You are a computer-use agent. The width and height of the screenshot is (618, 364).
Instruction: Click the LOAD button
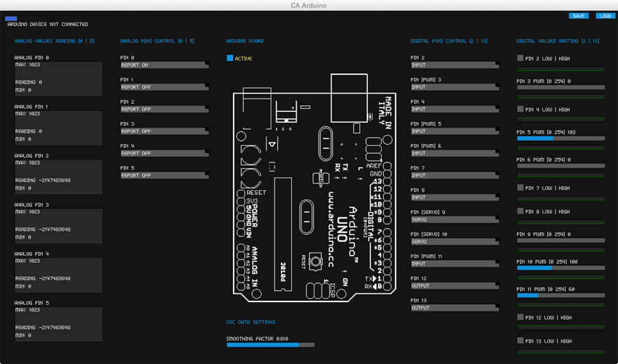coord(605,16)
